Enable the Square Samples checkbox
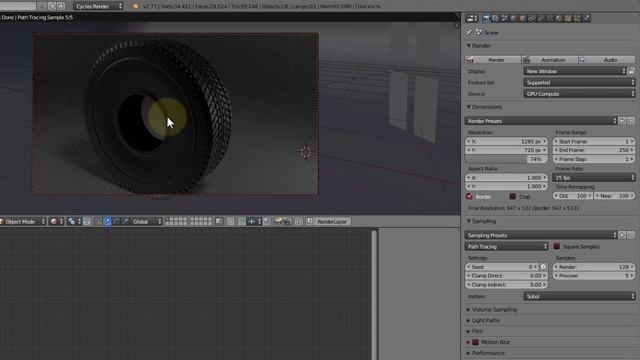Viewport: 640px width, 360px height. coord(556,247)
